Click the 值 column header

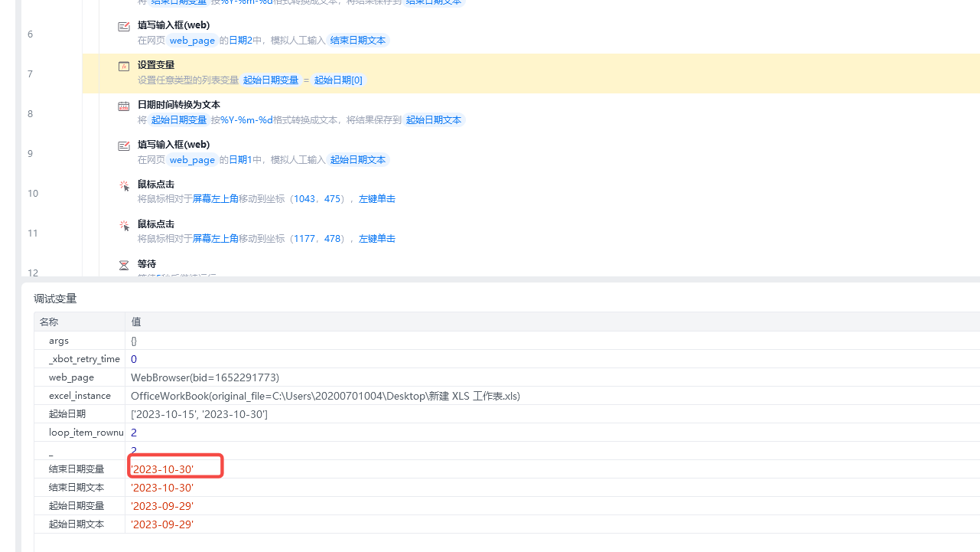coord(136,322)
